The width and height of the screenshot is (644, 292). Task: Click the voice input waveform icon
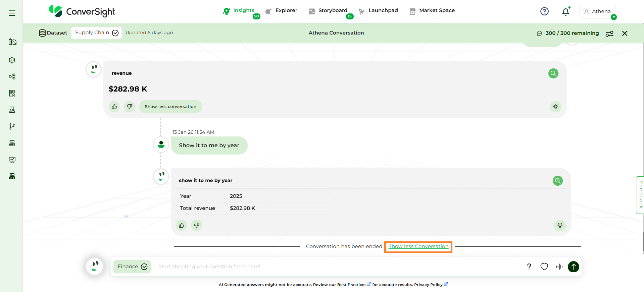point(559,267)
